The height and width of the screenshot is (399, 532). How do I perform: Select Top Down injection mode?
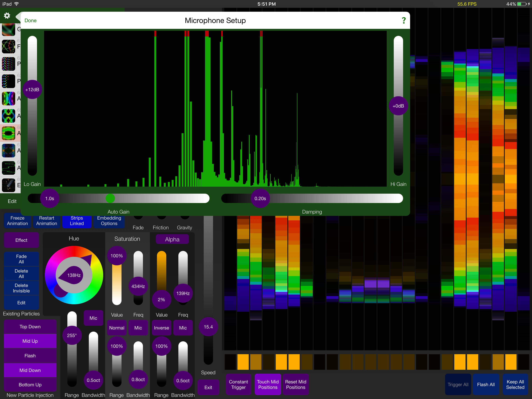(x=30, y=327)
